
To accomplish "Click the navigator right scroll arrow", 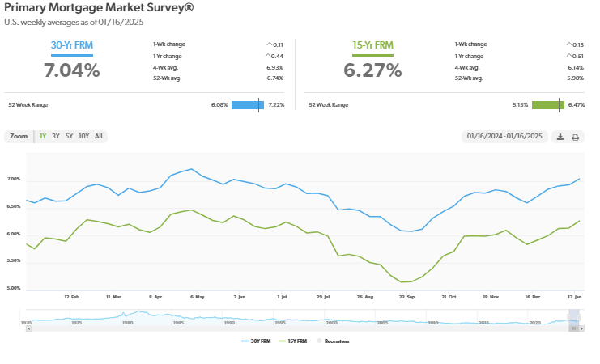I will 581,329.
